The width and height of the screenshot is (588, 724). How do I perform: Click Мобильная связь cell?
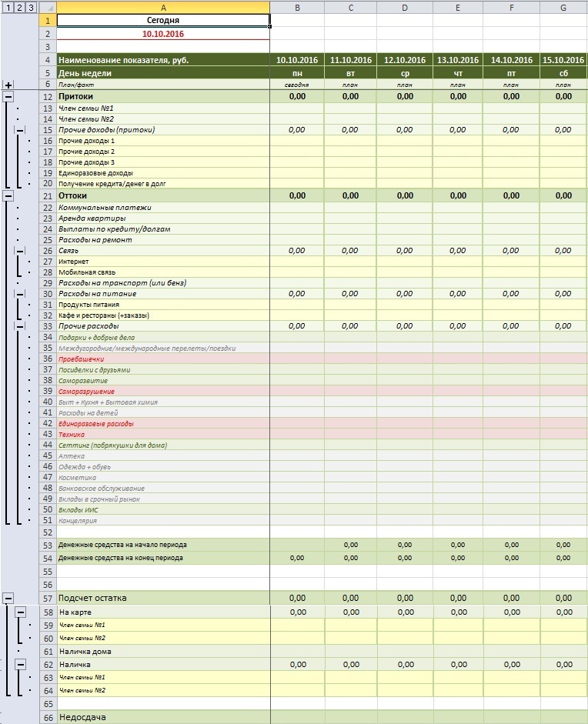coord(163,272)
